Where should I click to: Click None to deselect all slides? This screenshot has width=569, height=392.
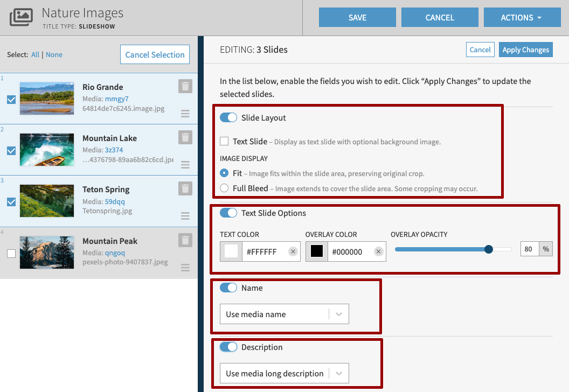click(54, 54)
